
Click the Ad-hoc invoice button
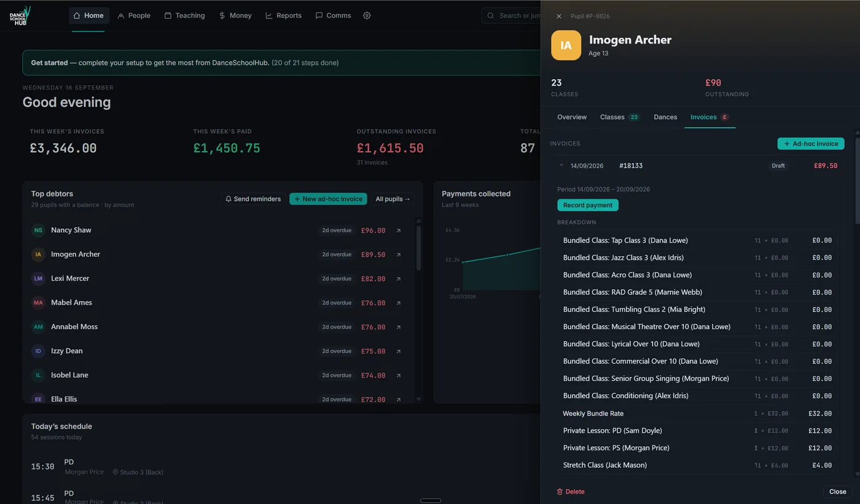[811, 144]
